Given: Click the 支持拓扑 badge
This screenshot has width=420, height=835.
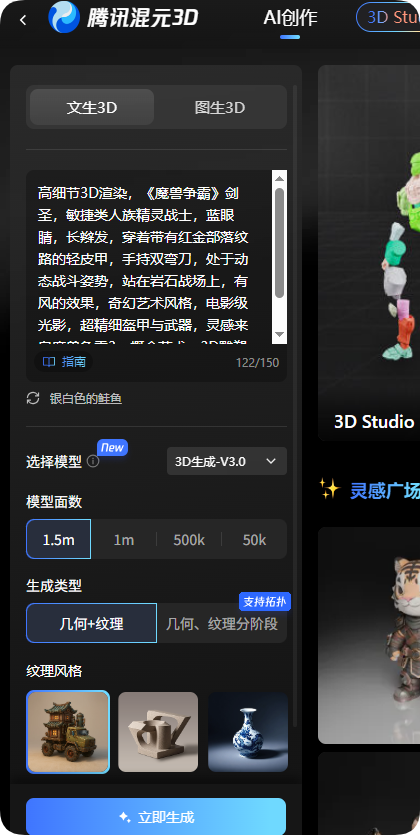Looking at the screenshot, I should pos(265,602).
